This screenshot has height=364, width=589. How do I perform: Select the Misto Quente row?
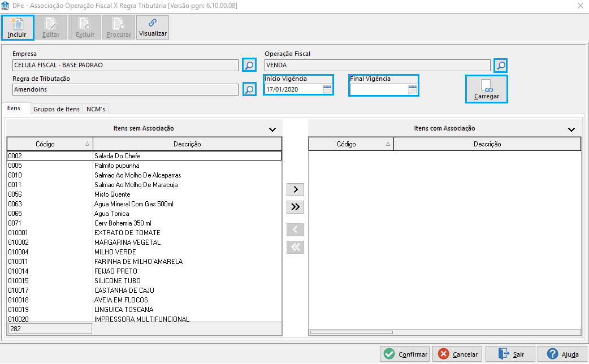click(x=144, y=194)
